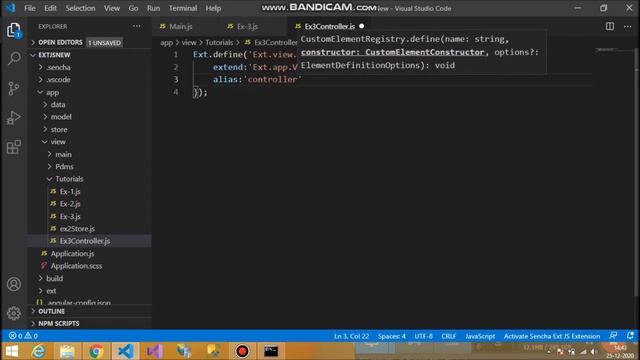Open ex2Store.js in file tree

[x=77, y=229]
